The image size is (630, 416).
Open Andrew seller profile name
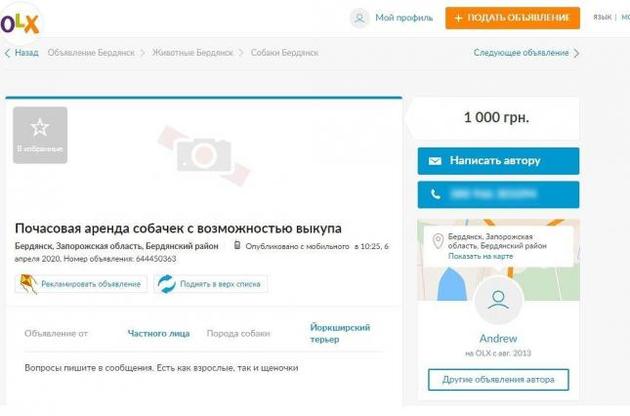pyautogui.click(x=498, y=338)
